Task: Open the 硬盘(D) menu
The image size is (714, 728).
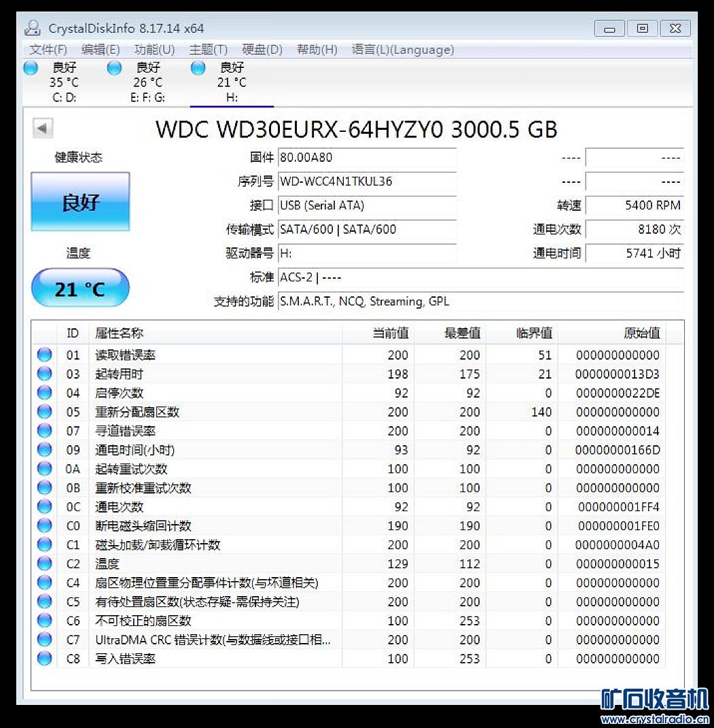Action: pos(262,49)
